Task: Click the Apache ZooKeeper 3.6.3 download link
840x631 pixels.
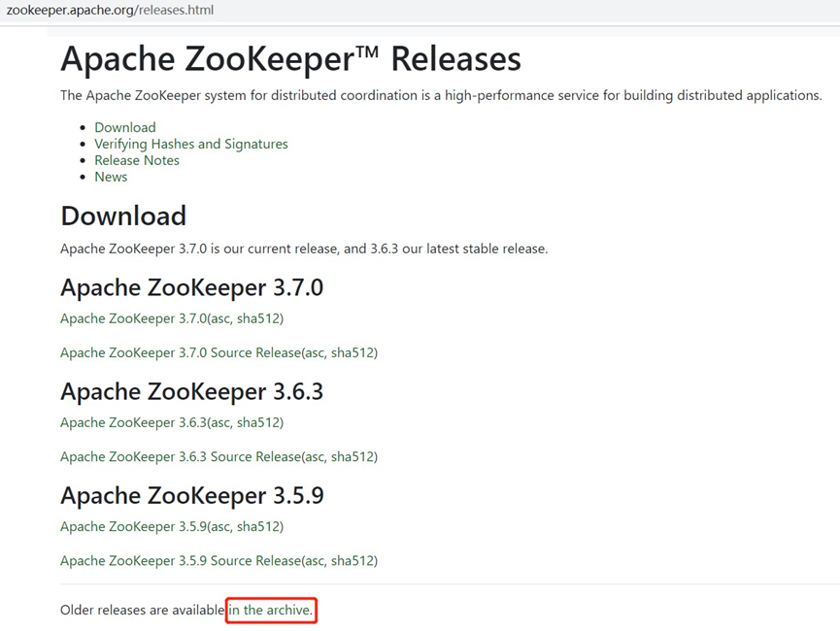Action: tap(136, 422)
